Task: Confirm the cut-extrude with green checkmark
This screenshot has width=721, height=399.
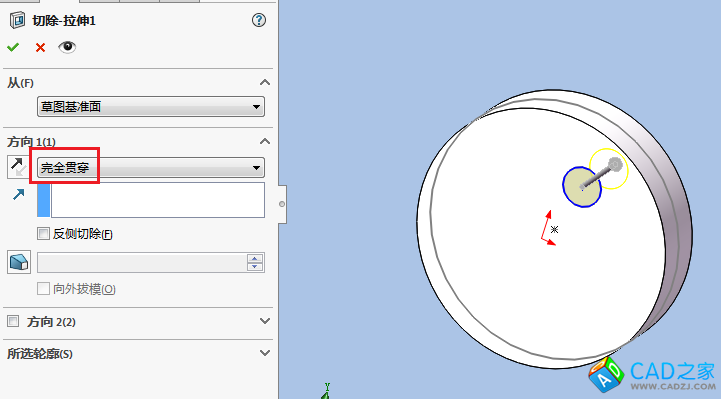Action: (13, 47)
